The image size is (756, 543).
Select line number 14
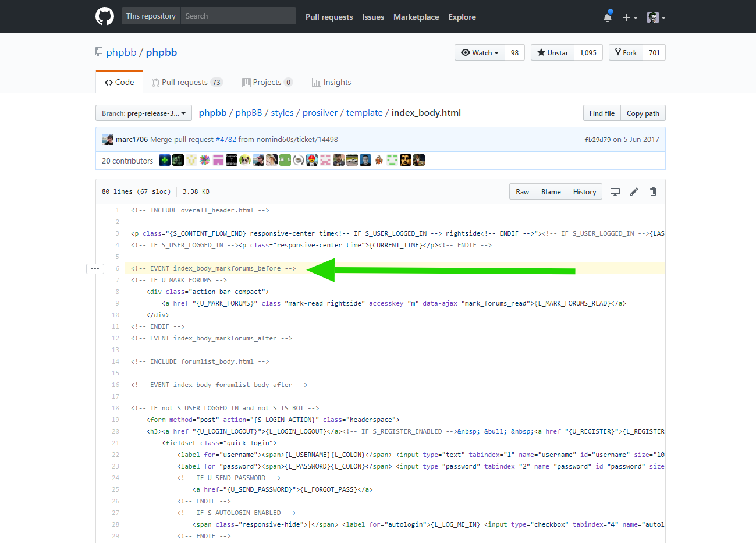(115, 361)
